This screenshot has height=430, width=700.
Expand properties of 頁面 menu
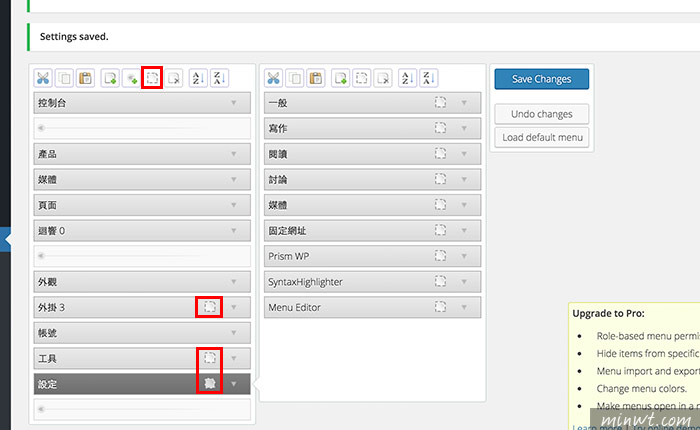(233, 205)
